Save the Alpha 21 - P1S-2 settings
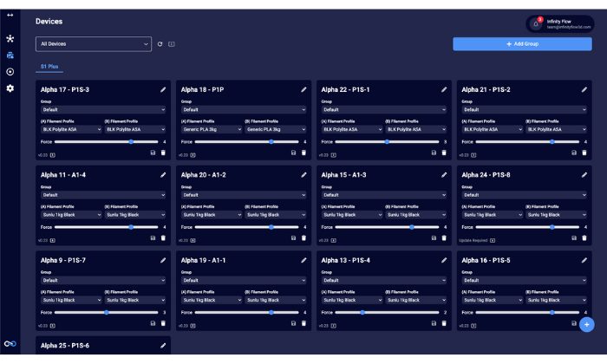The image size is (607, 364). pos(574,153)
